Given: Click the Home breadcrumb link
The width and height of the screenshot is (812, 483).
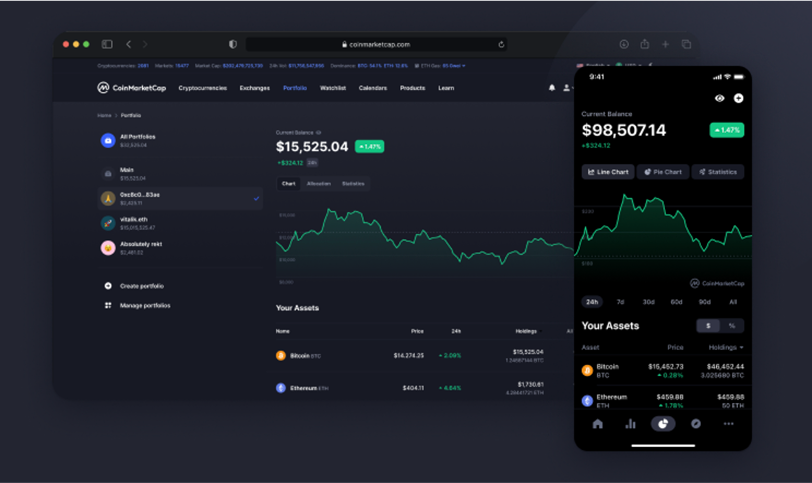Looking at the screenshot, I should [104, 115].
